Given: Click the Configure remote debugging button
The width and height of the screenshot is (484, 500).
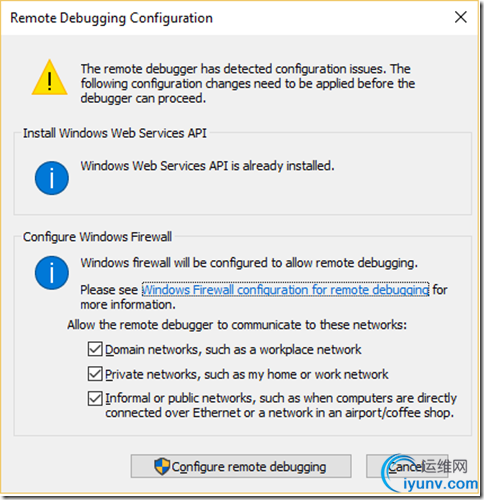Looking at the screenshot, I should tap(241, 466).
